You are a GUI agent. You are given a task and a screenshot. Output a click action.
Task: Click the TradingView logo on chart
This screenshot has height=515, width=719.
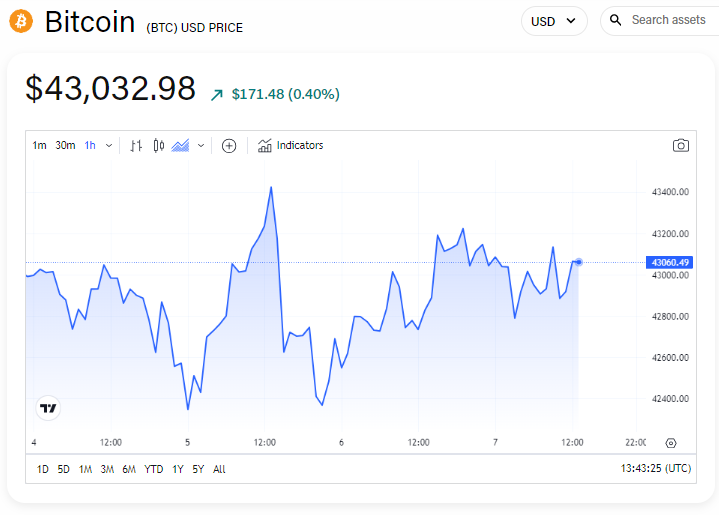point(48,408)
